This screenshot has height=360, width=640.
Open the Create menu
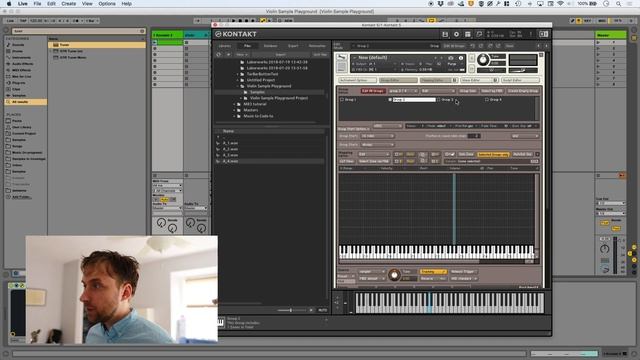tap(69, 4)
